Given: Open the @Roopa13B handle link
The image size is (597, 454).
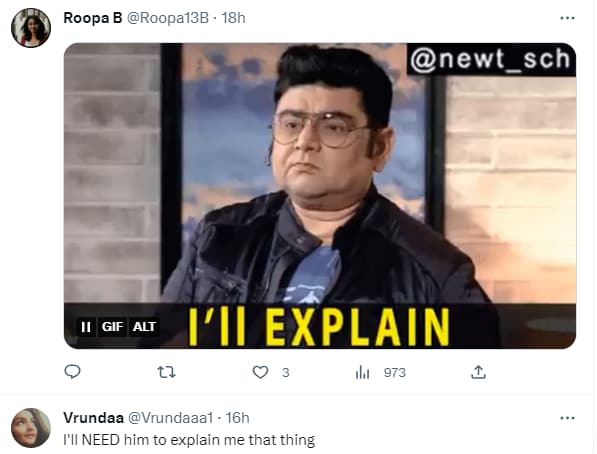Looking at the screenshot, I should click(168, 18).
